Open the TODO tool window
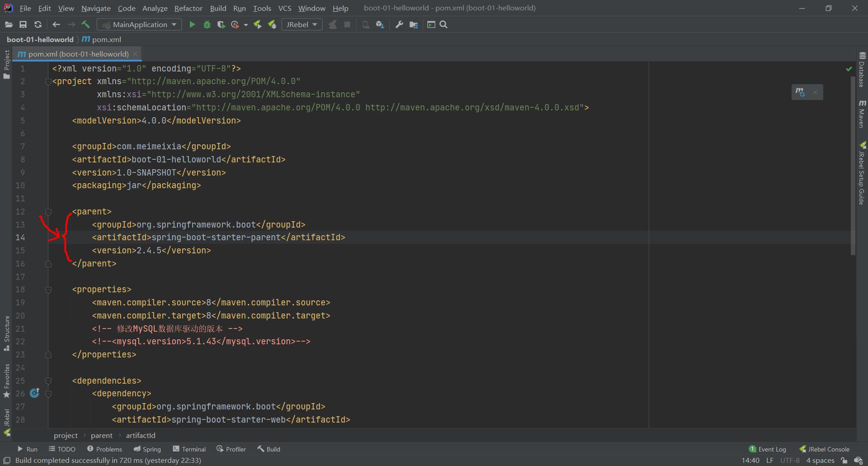The width and height of the screenshot is (868, 466). click(62, 449)
